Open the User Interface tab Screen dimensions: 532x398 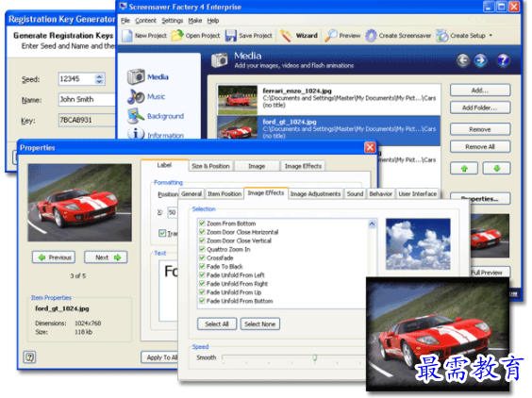click(417, 193)
